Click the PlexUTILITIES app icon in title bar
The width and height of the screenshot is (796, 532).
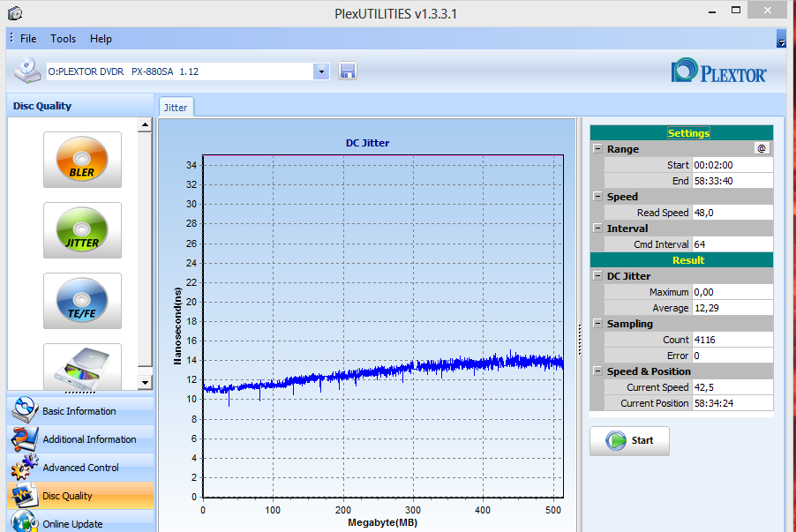click(x=15, y=12)
